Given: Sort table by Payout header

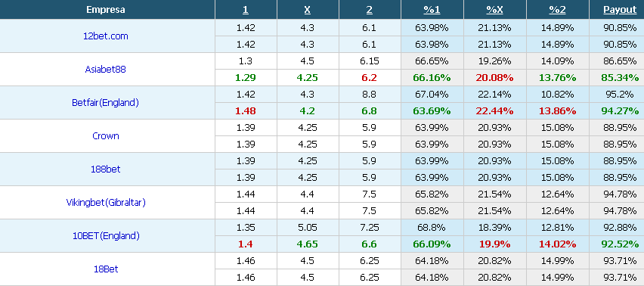Looking at the screenshot, I should 620,10.
